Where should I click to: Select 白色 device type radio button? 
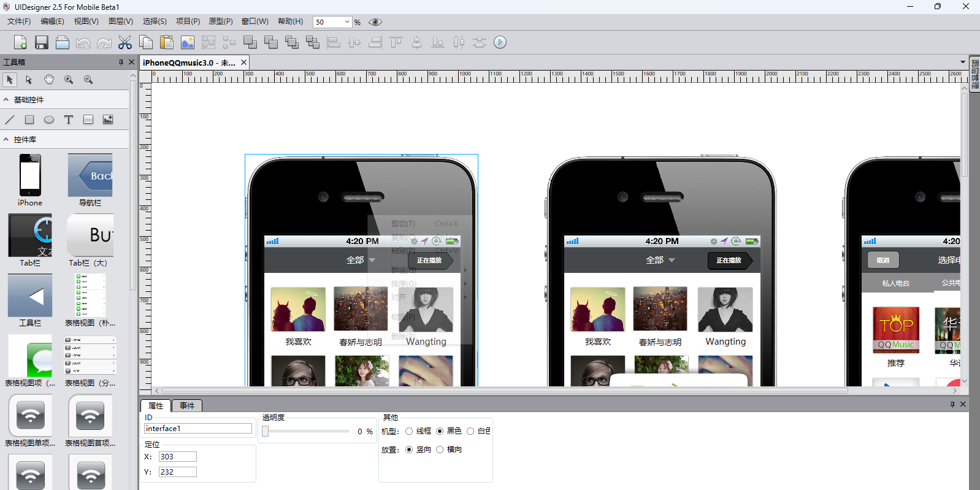pyautogui.click(x=470, y=431)
